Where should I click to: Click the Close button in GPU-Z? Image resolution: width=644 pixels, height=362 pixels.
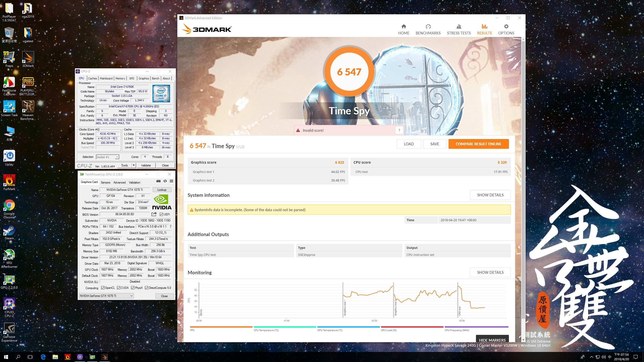164,296
